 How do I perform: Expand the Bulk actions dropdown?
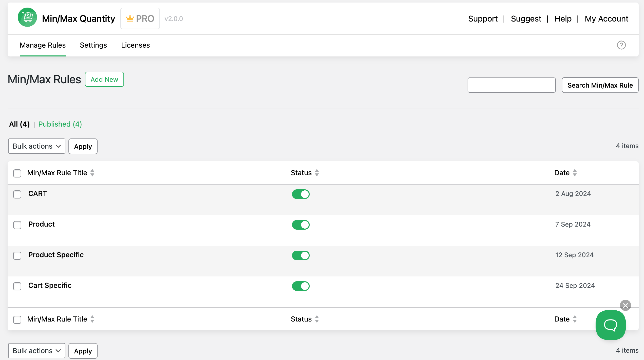[x=36, y=146]
